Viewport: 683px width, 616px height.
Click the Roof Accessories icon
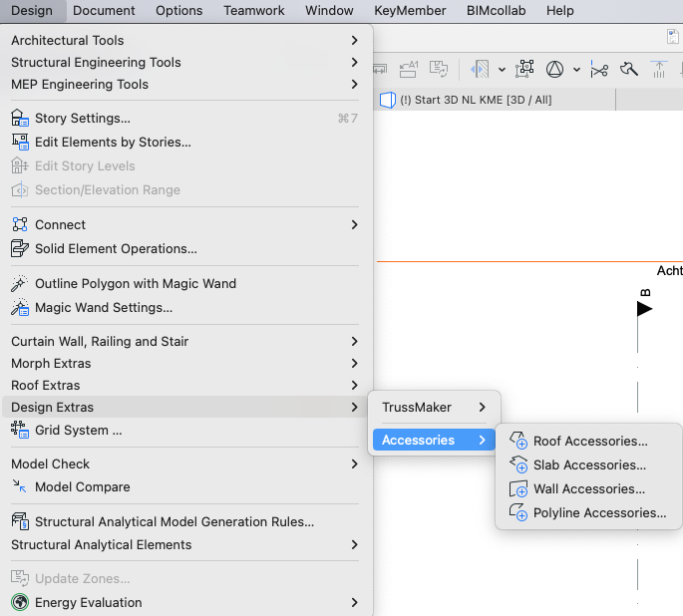pos(518,441)
